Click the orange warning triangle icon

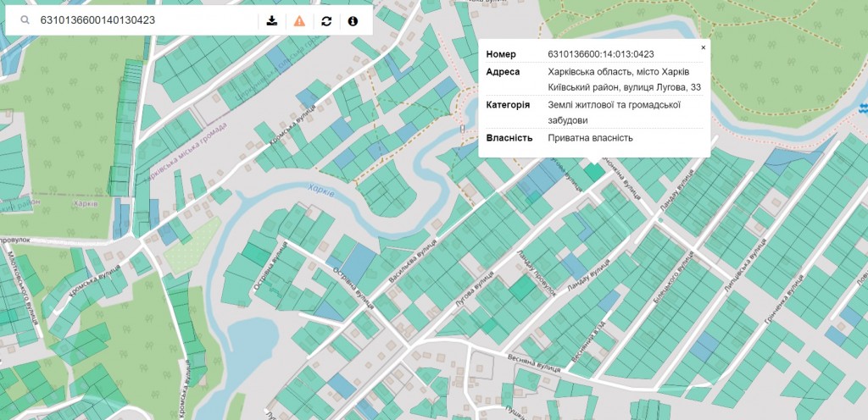(x=299, y=20)
